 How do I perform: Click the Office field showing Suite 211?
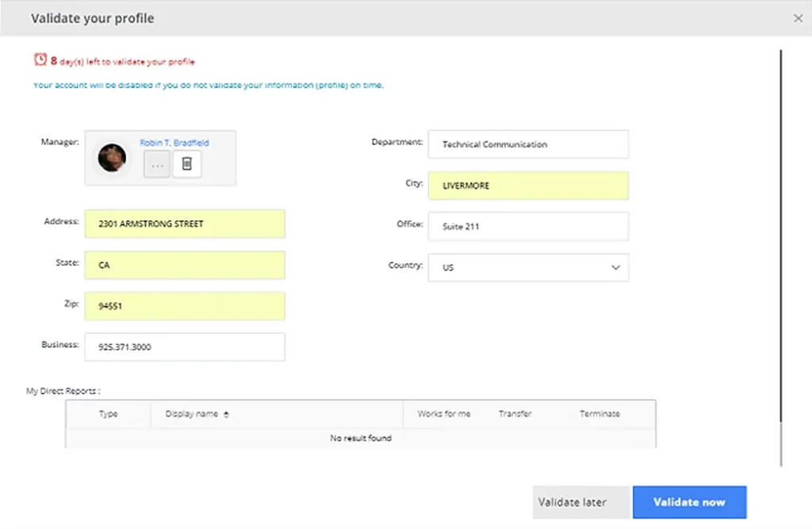click(528, 226)
